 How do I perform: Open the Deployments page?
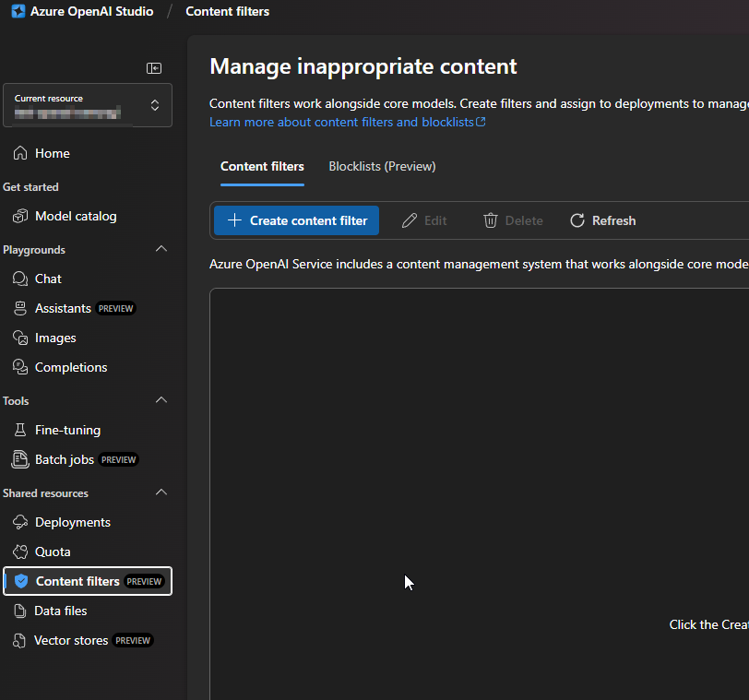tap(71, 521)
